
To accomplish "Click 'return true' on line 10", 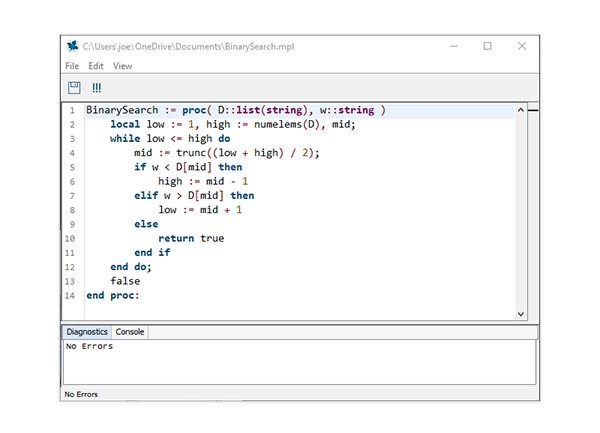I will click(191, 238).
